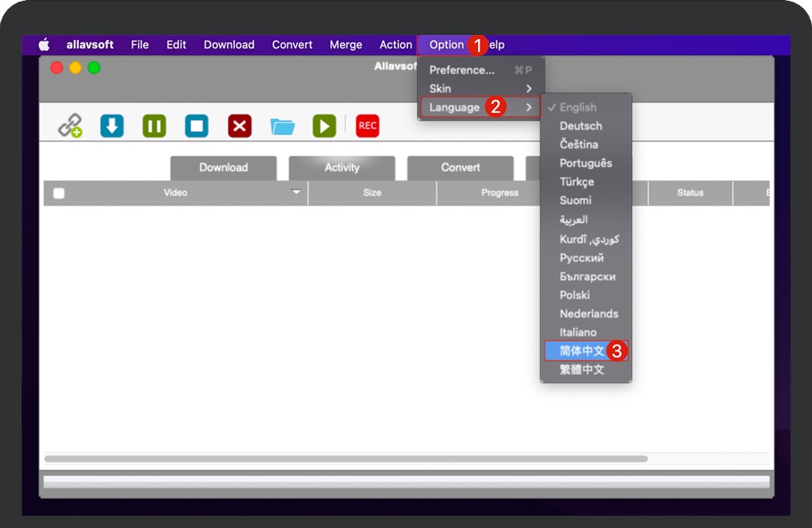This screenshot has width=812, height=528.
Task: Delete item with red X icon
Action: pyautogui.click(x=239, y=126)
